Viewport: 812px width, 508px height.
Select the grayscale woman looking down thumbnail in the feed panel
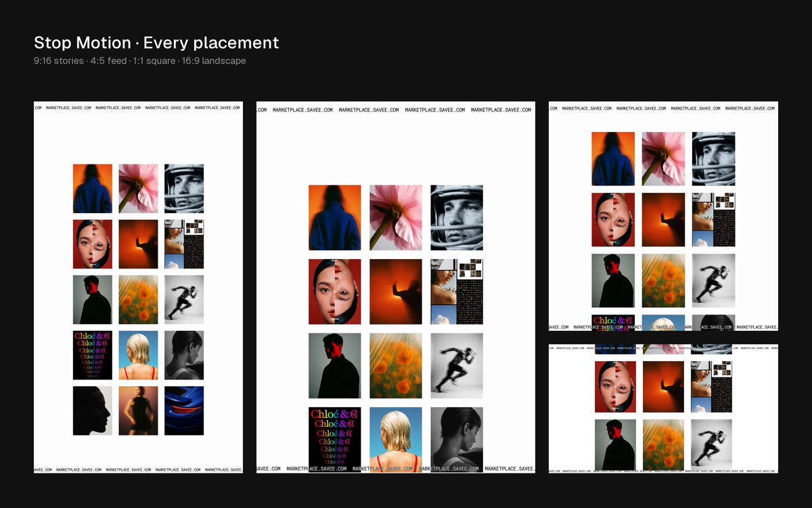(457, 439)
